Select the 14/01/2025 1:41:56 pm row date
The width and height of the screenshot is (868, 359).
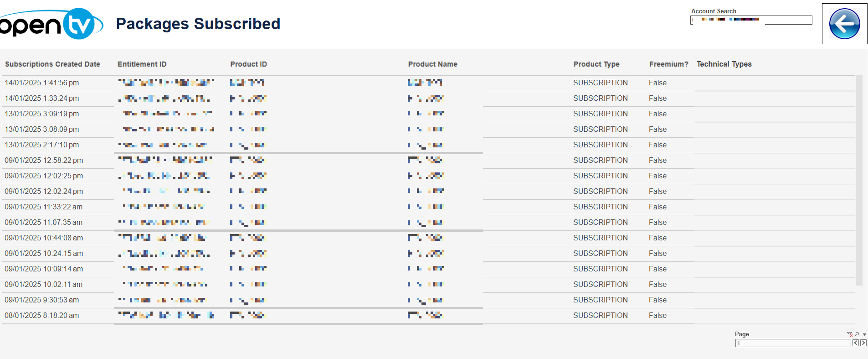tap(42, 83)
